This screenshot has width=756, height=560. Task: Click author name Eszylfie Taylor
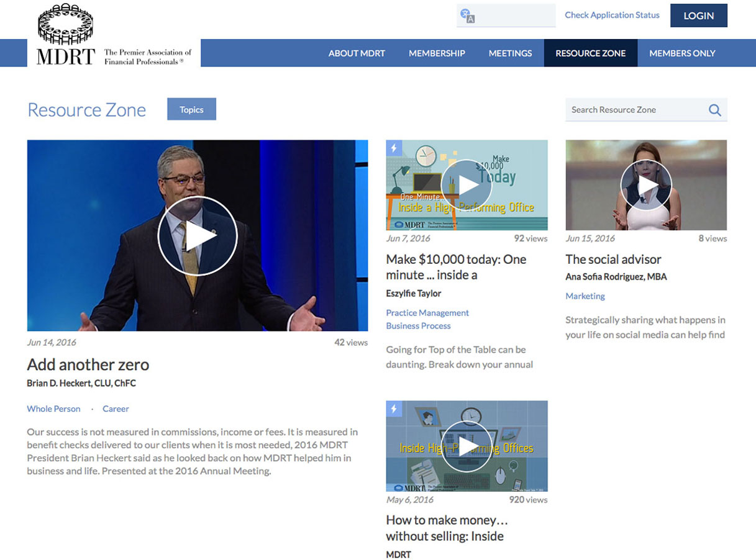point(414,293)
